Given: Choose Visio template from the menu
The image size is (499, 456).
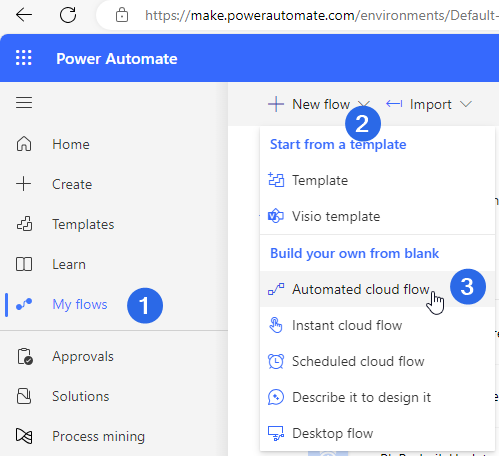Looking at the screenshot, I should point(336,216).
